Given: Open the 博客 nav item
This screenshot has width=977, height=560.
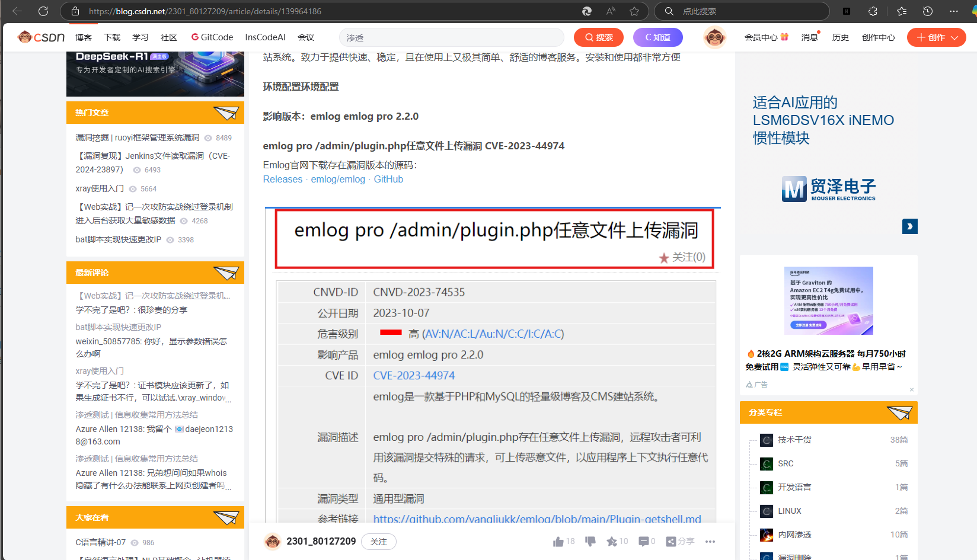Looking at the screenshot, I should click(84, 37).
